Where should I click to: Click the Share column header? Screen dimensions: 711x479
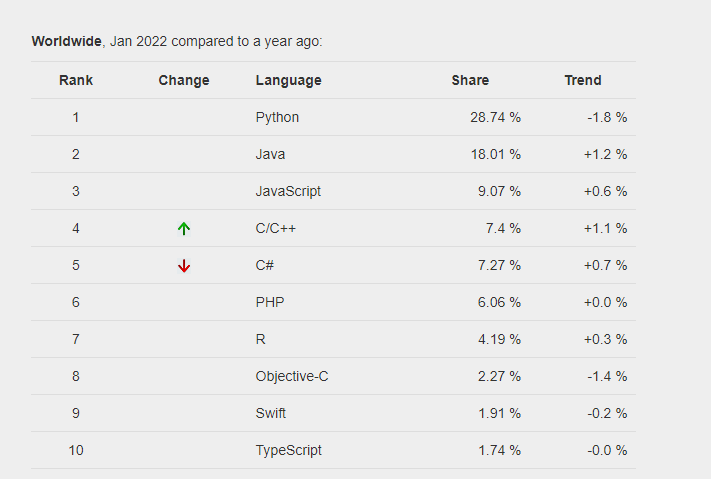[469, 80]
